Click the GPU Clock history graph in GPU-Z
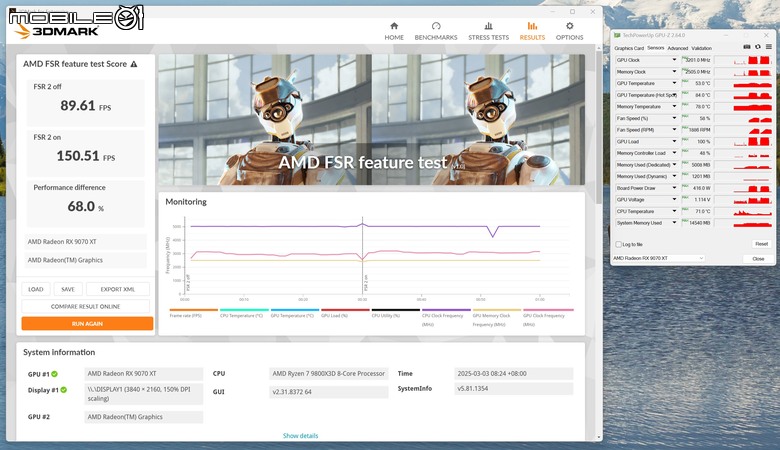Viewport: 780px width, 450px height. pos(743,60)
